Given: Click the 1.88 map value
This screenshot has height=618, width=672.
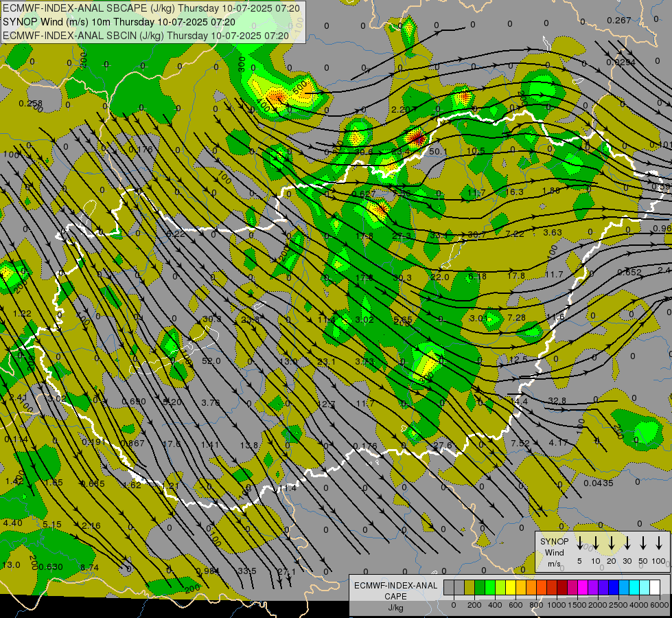Looking at the screenshot, I should click(x=551, y=190).
